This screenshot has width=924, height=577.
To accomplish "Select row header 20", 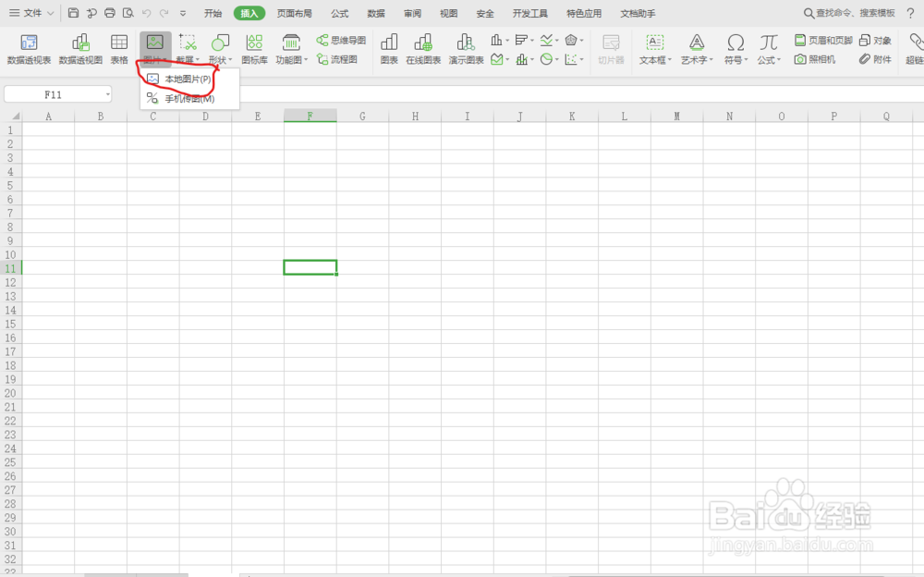I will coord(10,393).
